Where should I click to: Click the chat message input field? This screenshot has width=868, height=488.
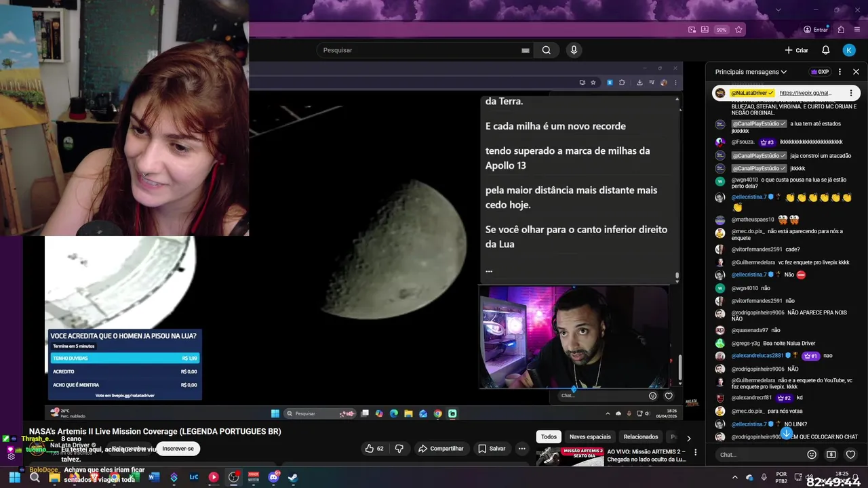pyautogui.click(x=759, y=455)
